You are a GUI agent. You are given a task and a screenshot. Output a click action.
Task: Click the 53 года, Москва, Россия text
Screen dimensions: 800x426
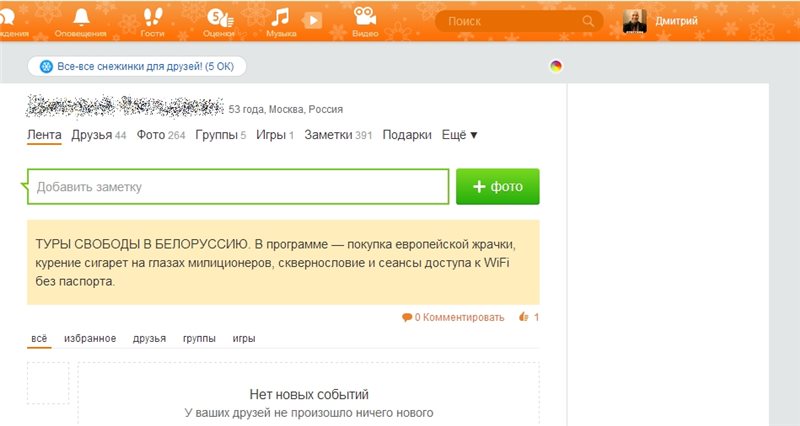click(x=286, y=109)
